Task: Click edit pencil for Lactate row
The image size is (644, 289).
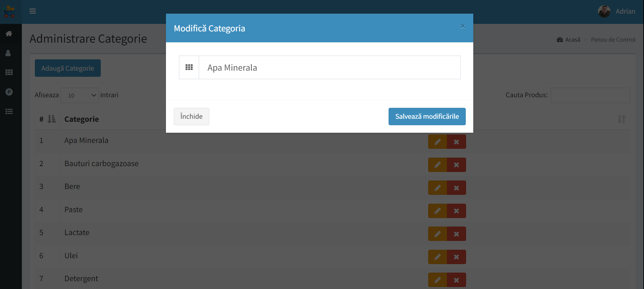Action: pyautogui.click(x=437, y=234)
